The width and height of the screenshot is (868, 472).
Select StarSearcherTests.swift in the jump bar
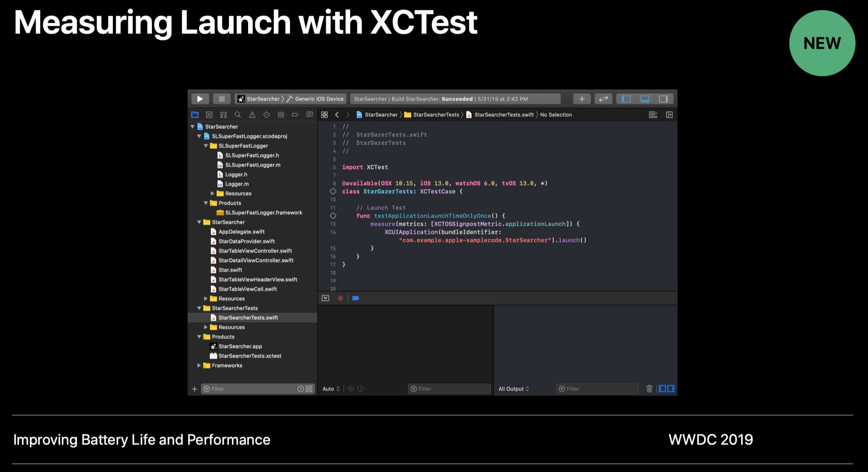[503, 114]
